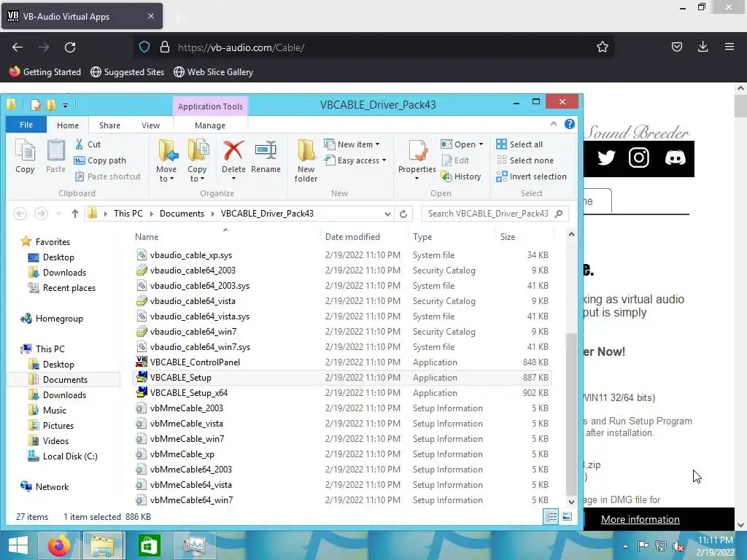The image size is (747, 560).
Task: Click the muted volume tray icon
Action: (678, 546)
